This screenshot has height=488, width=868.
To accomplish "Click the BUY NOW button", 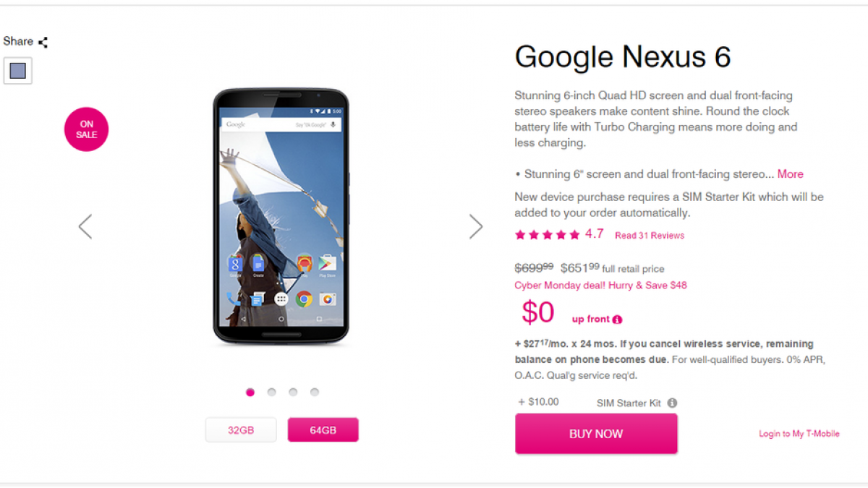I will 596,434.
